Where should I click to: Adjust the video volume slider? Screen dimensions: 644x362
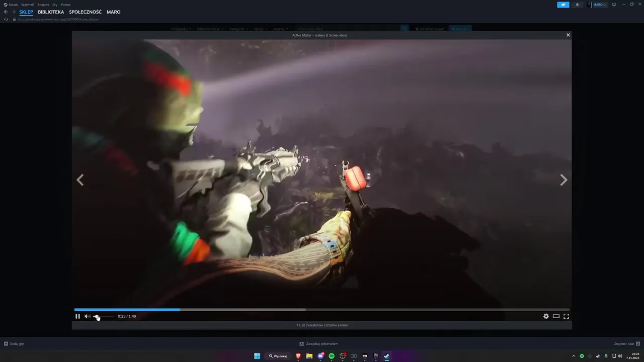click(x=103, y=316)
